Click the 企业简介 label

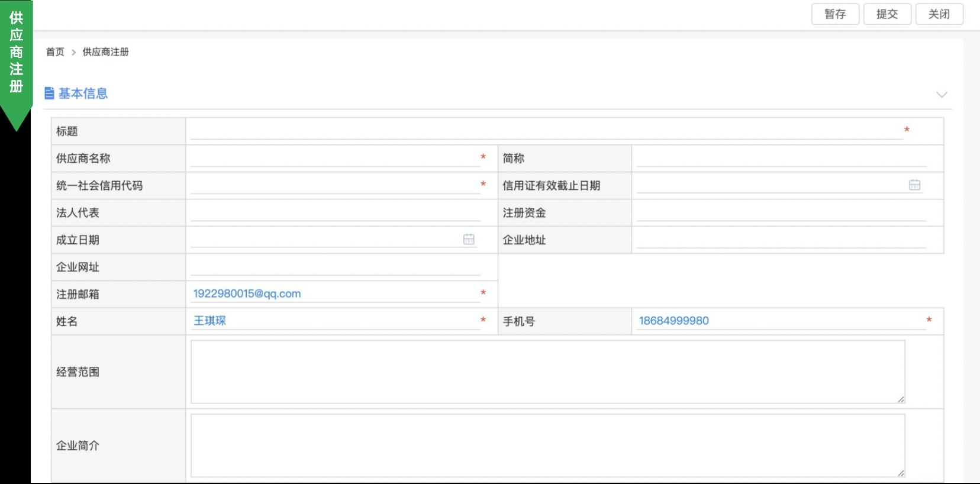pos(78,446)
